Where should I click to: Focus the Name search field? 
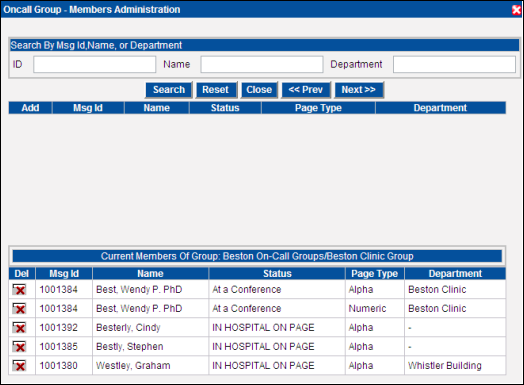pos(262,64)
